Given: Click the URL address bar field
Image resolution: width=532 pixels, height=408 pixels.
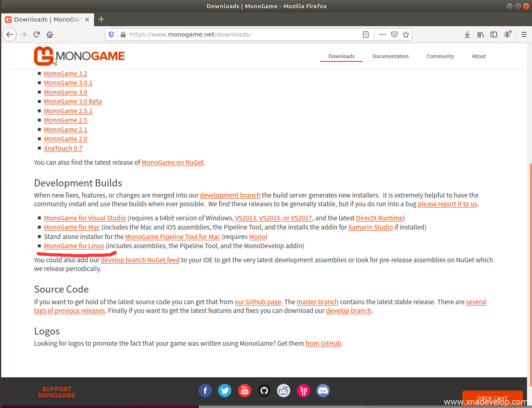Looking at the screenshot, I should (x=240, y=34).
